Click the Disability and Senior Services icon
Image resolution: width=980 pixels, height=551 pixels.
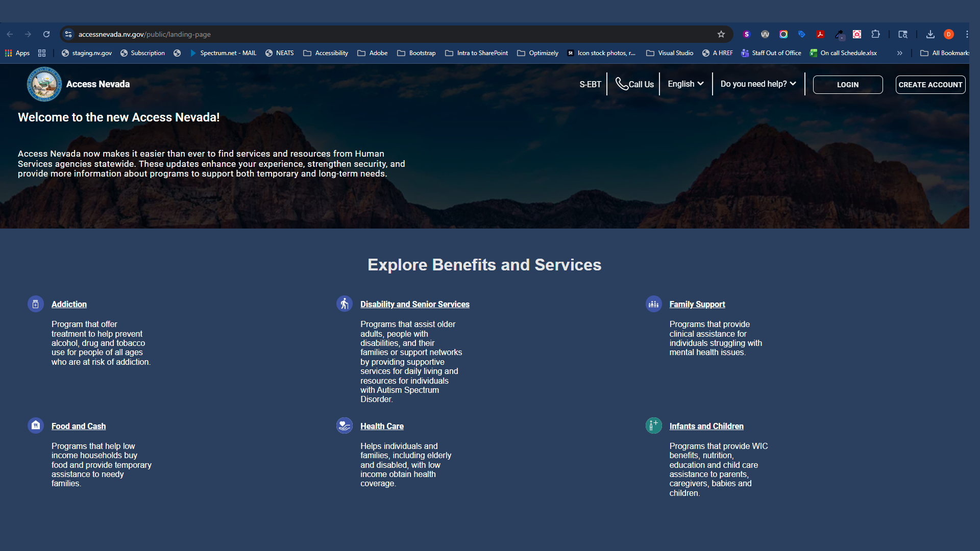click(345, 304)
